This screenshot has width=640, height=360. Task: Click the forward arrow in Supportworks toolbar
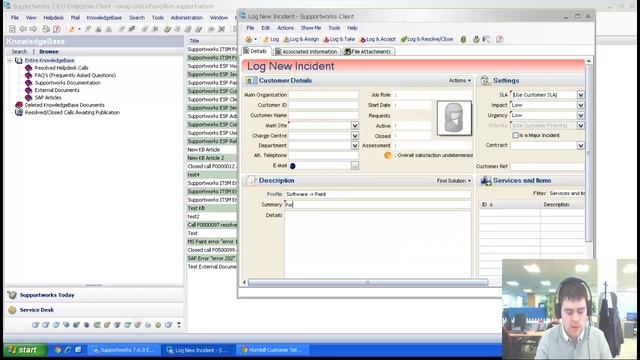tap(33, 29)
